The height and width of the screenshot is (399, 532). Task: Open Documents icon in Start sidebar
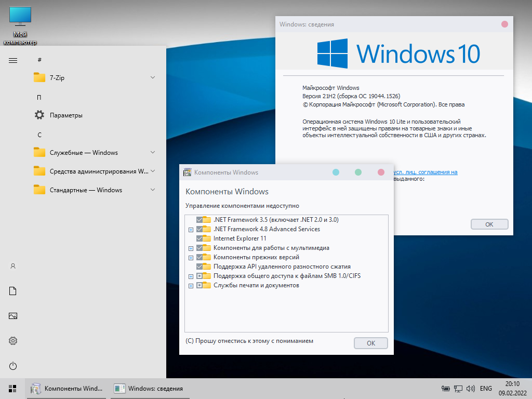(x=13, y=291)
